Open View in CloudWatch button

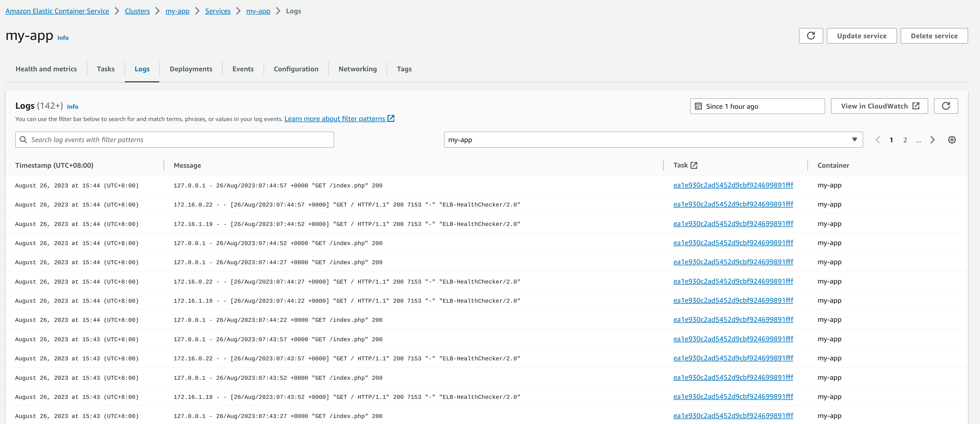879,106
